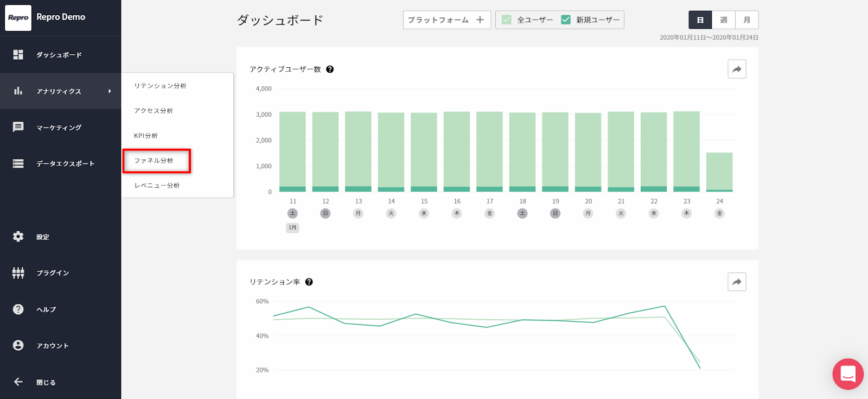Click the 日 badge under day 19

[555, 213]
